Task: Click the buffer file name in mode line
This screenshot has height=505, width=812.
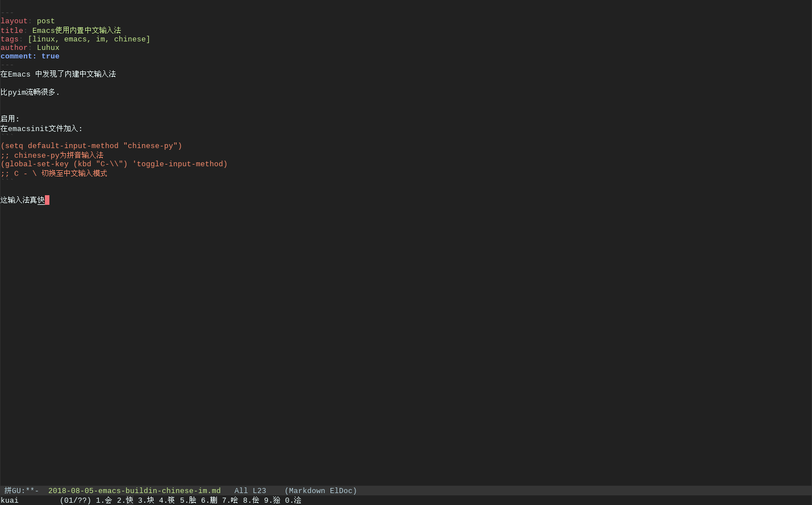Action: pyautogui.click(x=134, y=491)
